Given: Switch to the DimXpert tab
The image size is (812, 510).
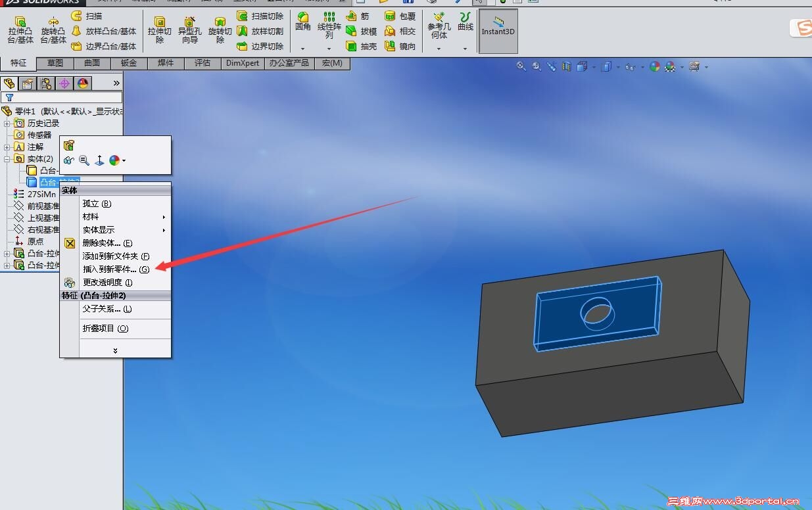Looking at the screenshot, I should pyautogui.click(x=243, y=63).
